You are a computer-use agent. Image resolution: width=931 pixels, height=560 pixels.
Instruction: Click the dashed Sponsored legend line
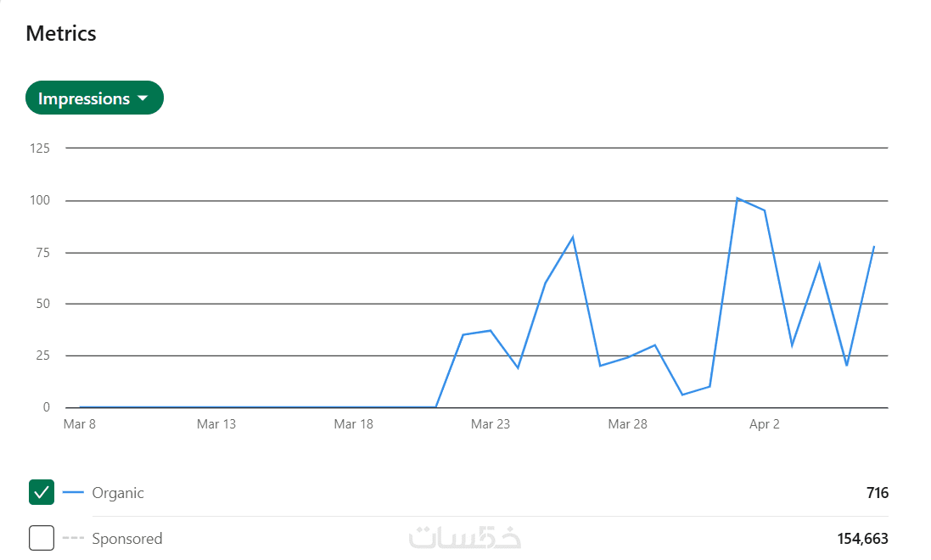(x=73, y=538)
